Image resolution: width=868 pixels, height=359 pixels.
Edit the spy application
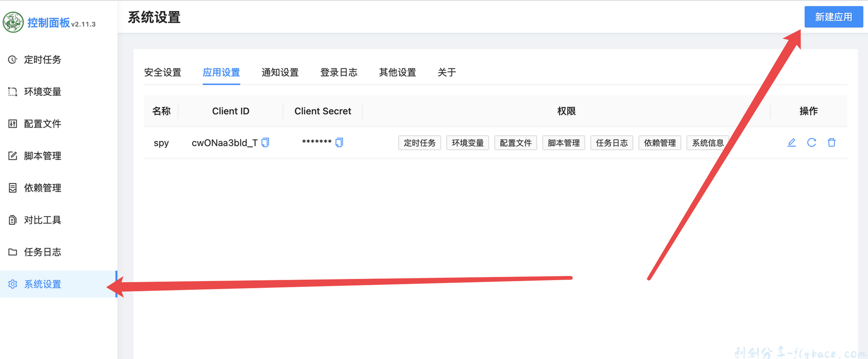[x=792, y=143]
